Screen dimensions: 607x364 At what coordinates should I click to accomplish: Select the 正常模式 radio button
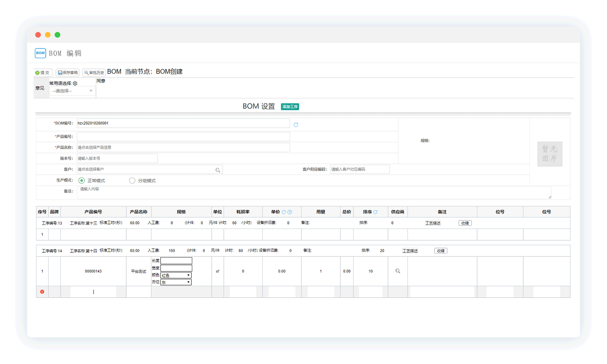82,181
